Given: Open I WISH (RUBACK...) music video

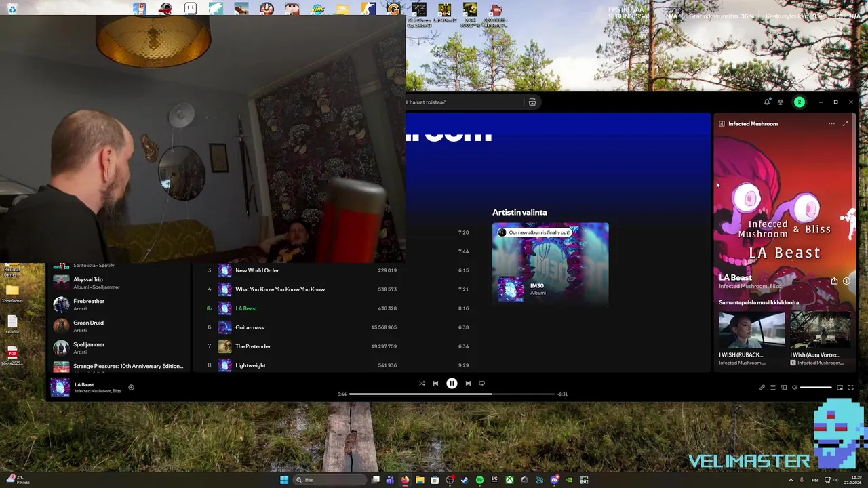Looking at the screenshot, I should [751, 339].
